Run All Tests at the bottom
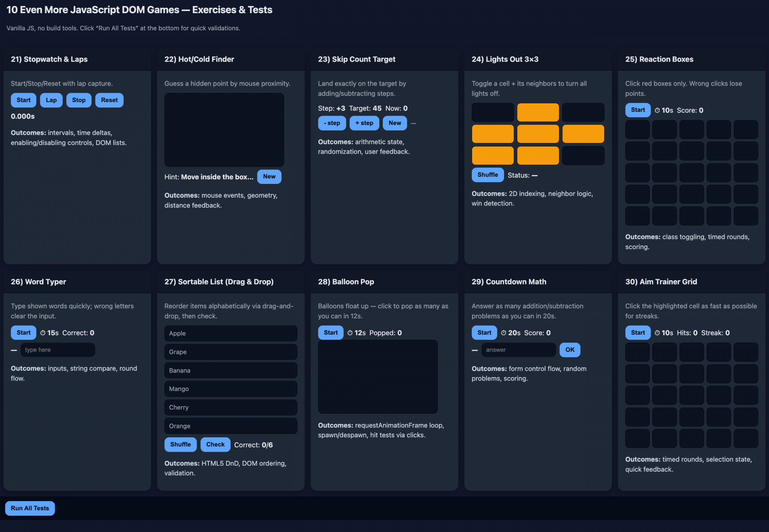769x532 pixels. [30, 508]
